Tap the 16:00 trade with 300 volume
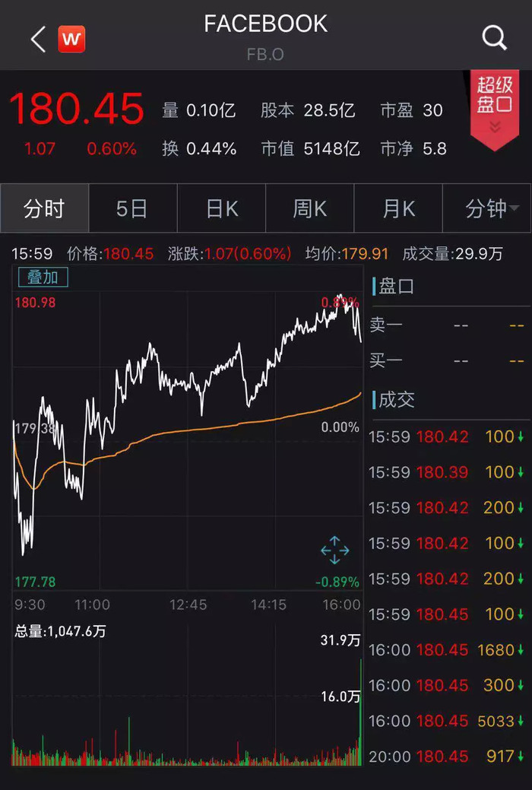532x790 pixels. coord(448,685)
